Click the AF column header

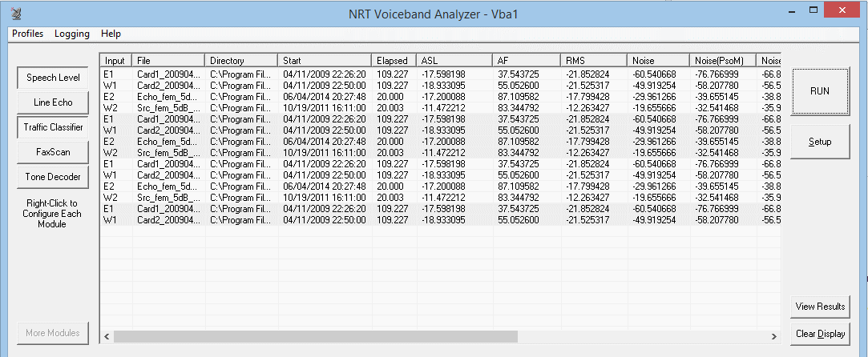[x=527, y=61]
